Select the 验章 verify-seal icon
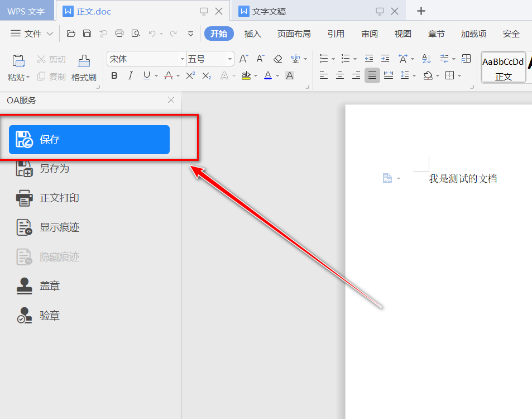Image resolution: width=532 pixels, height=419 pixels. click(x=25, y=316)
